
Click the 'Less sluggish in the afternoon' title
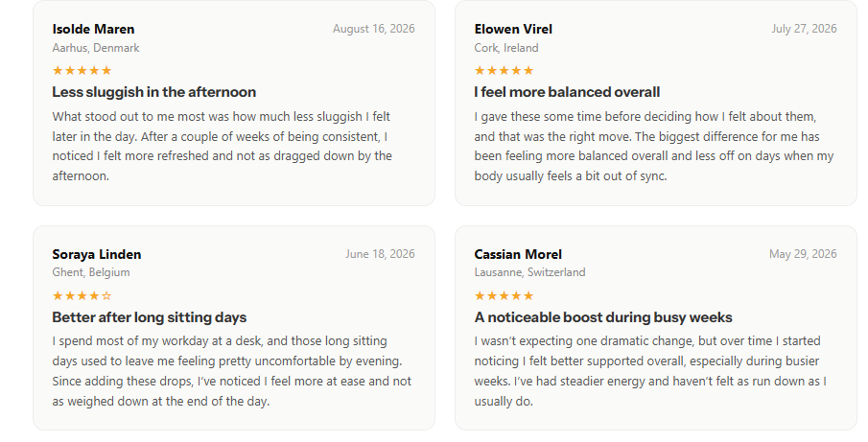point(153,92)
